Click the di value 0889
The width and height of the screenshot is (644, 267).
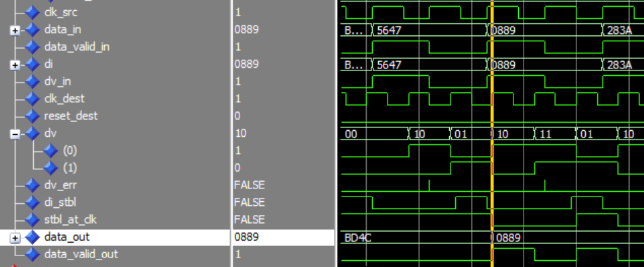pos(246,64)
